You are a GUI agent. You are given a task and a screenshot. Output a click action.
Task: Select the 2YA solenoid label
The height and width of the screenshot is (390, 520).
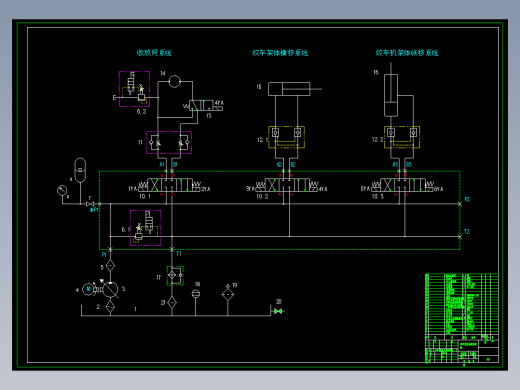[206, 189]
